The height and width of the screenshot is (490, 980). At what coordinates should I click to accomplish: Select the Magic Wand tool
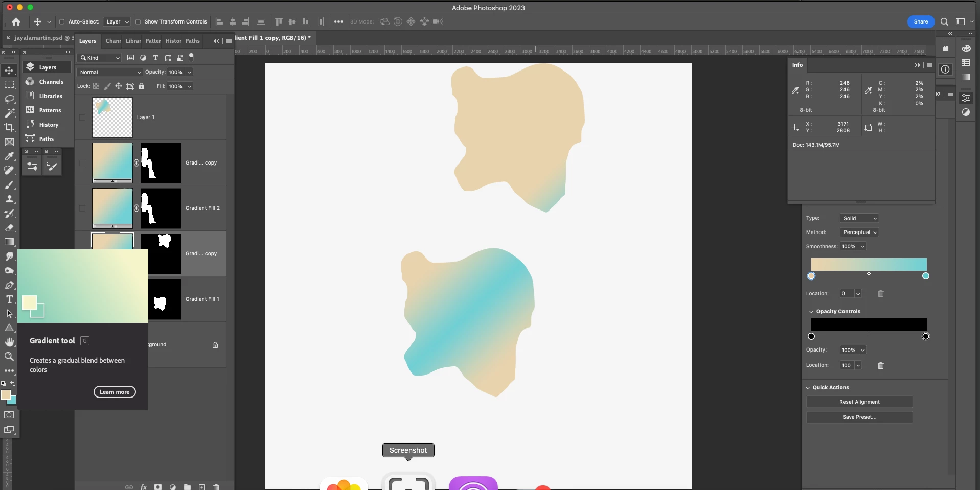pos(9,113)
